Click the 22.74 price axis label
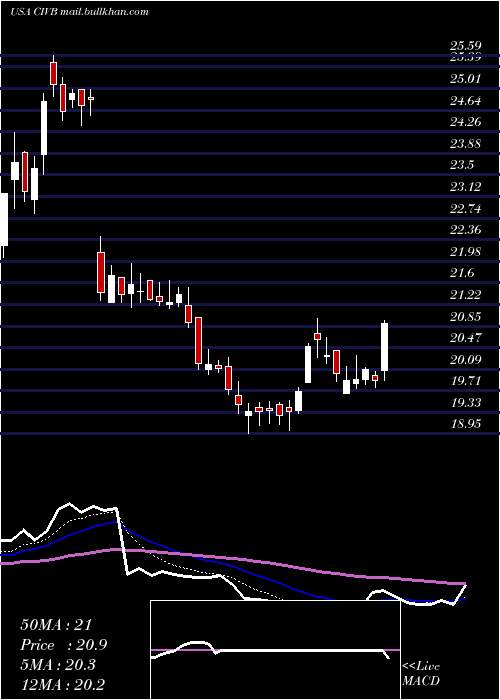500x700 pixels. click(x=466, y=208)
